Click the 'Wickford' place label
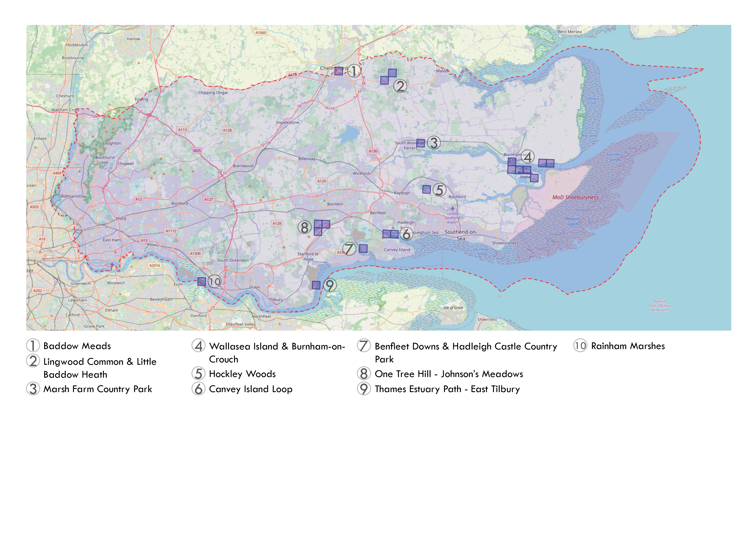 coord(361,173)
